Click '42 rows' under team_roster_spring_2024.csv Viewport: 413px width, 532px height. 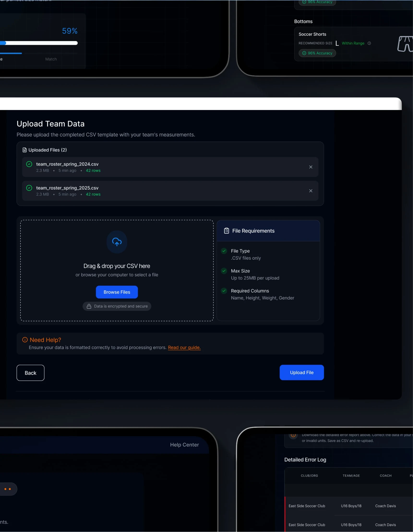(93, 170)
